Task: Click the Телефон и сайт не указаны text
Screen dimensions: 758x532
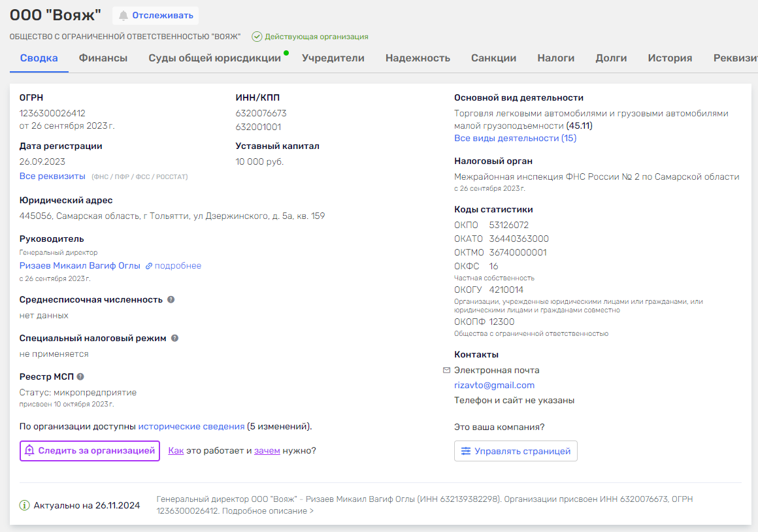Action: (514, 400)
